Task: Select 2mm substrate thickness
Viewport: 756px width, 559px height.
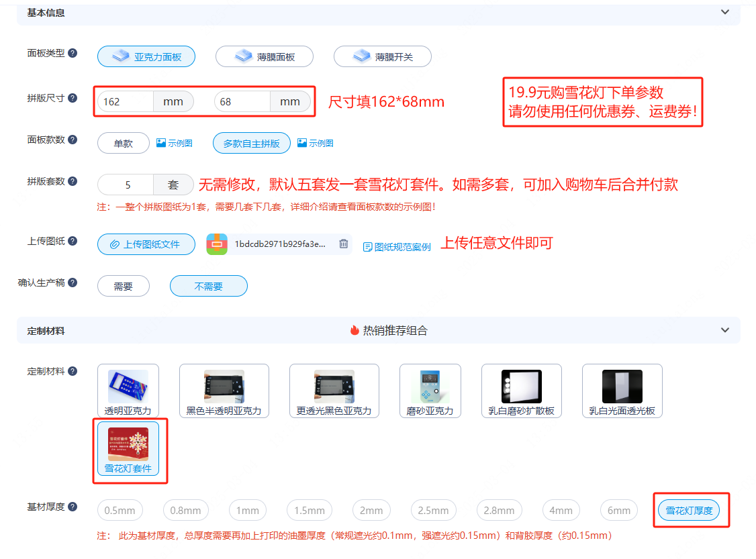Action: tap(371, 511)
